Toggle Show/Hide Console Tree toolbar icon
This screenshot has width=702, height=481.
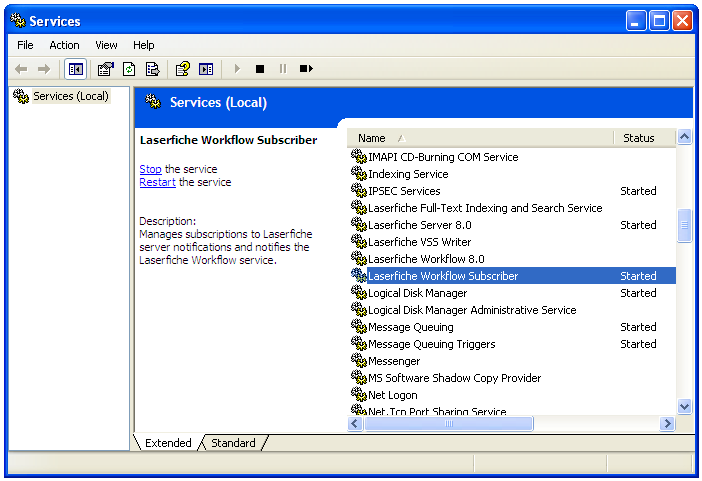(75, 69)
